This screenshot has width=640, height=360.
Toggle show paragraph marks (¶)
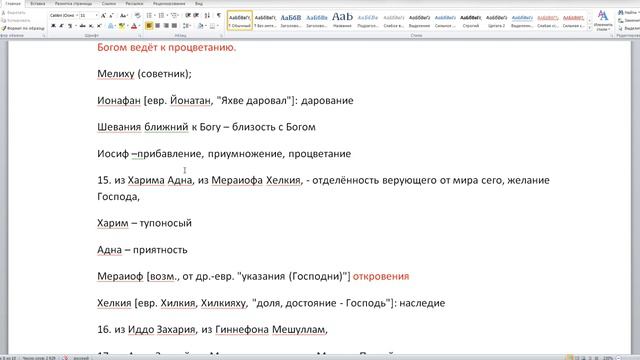[x=219, y=16]
